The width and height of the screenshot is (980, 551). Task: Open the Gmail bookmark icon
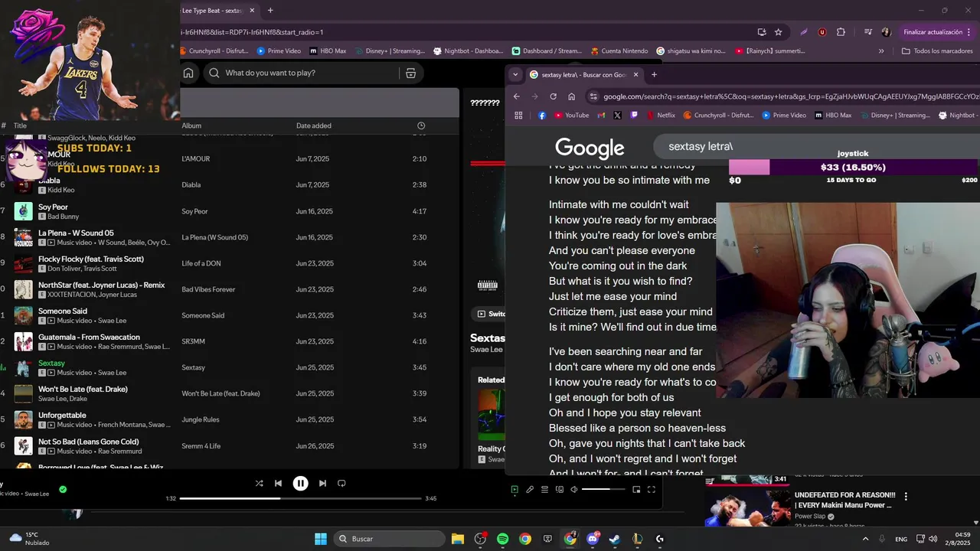point(601,116)
